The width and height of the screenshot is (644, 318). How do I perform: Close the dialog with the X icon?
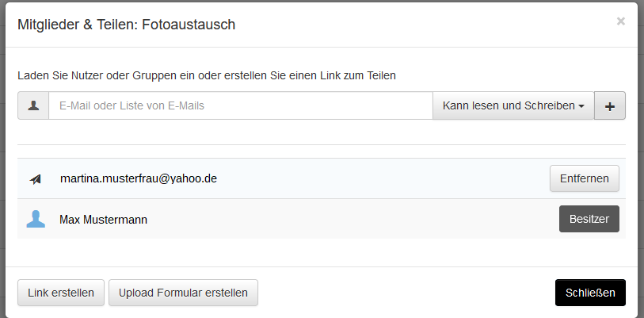click(620, 21)
